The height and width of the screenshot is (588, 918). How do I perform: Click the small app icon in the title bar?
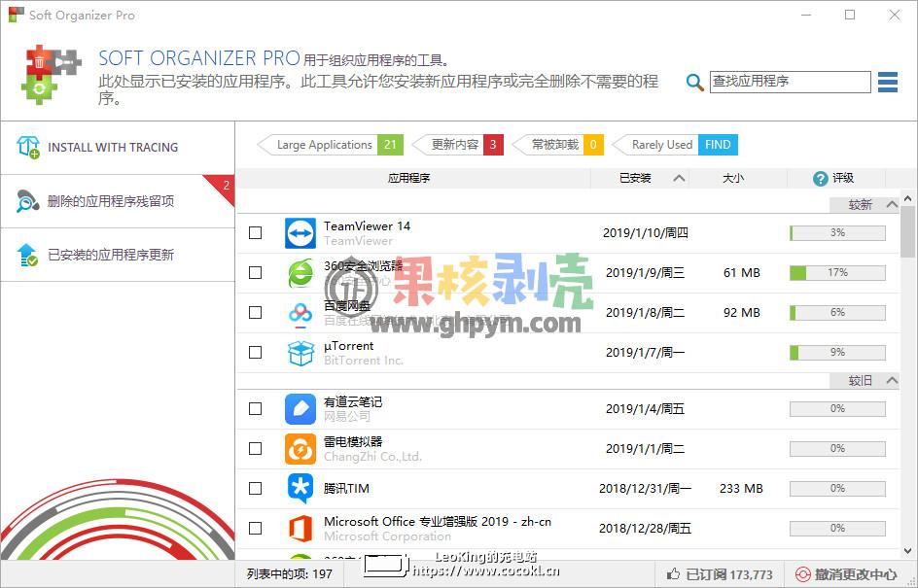tap(16, 15)
